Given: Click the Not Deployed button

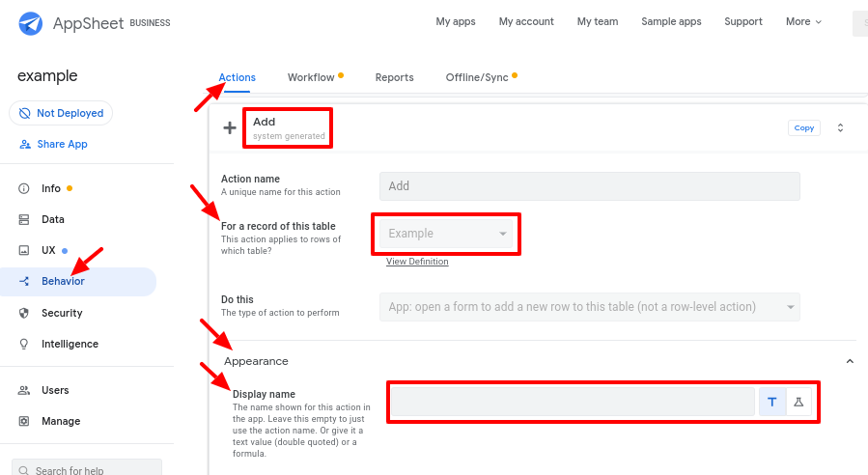Looking at the screenshot, I should (61, 114).
